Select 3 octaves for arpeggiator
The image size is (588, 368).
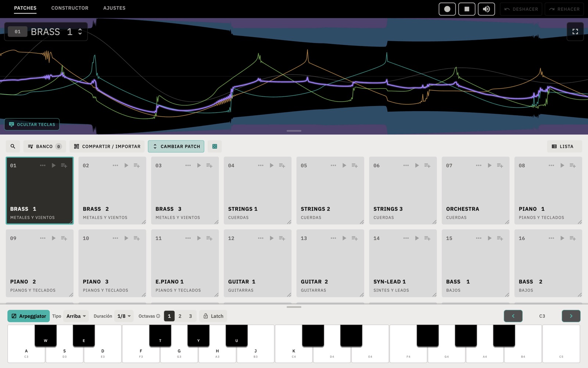point(190,316)
